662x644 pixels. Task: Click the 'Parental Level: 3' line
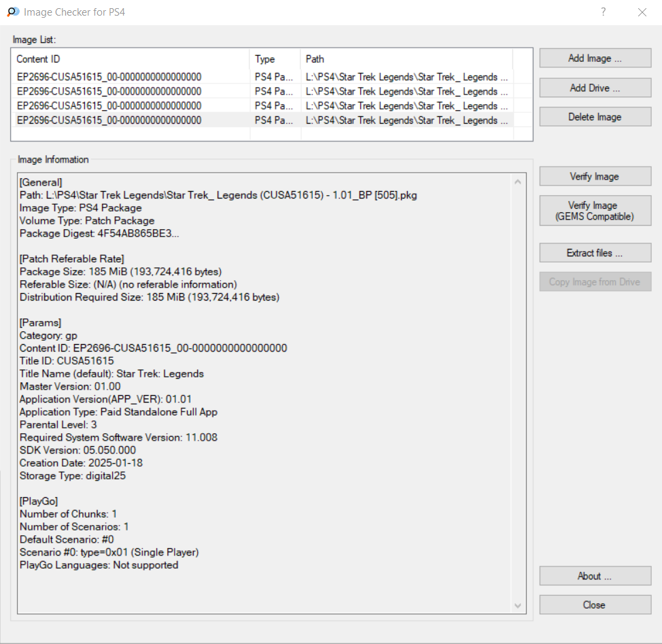tap(58, 424)
